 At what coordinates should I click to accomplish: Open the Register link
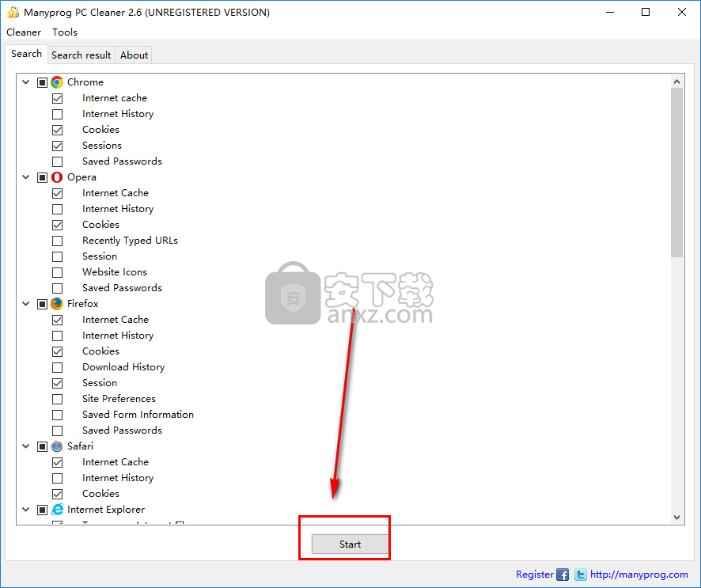tap(535, 575)
